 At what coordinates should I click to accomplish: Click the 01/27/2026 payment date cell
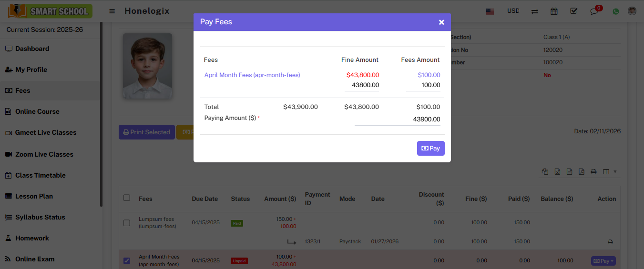tap(385, 242)
